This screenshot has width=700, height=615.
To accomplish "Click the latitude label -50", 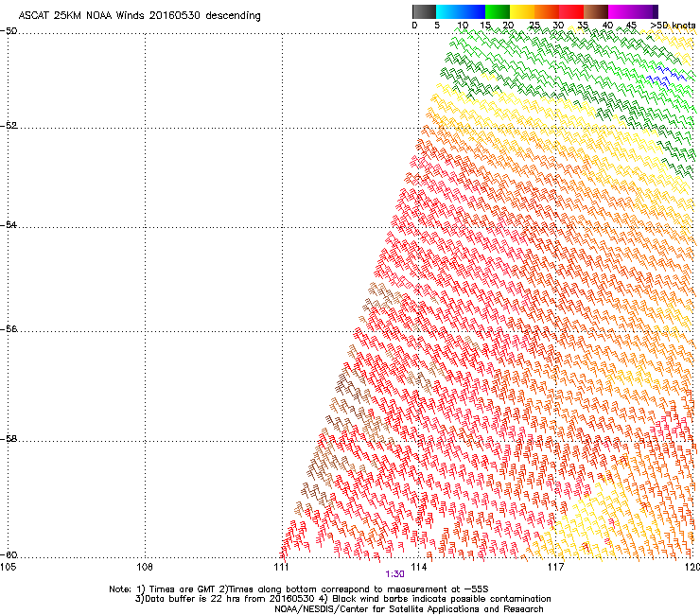I will tap(9, 31).
